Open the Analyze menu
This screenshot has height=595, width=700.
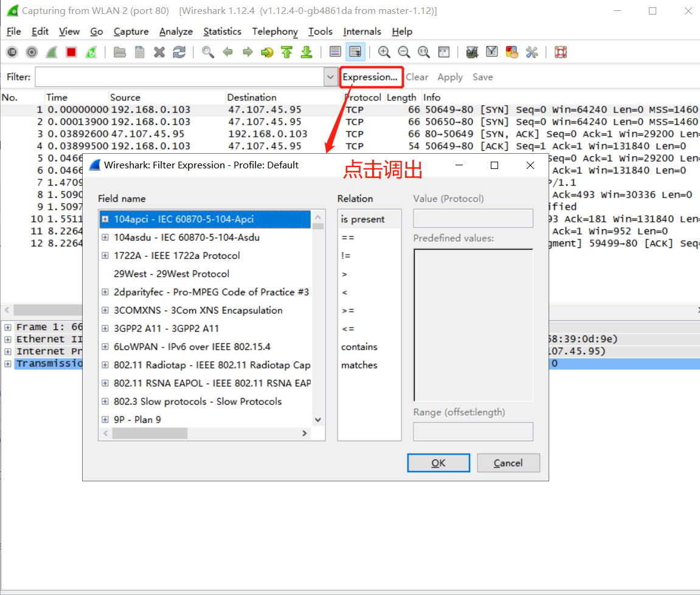point(176,32)
